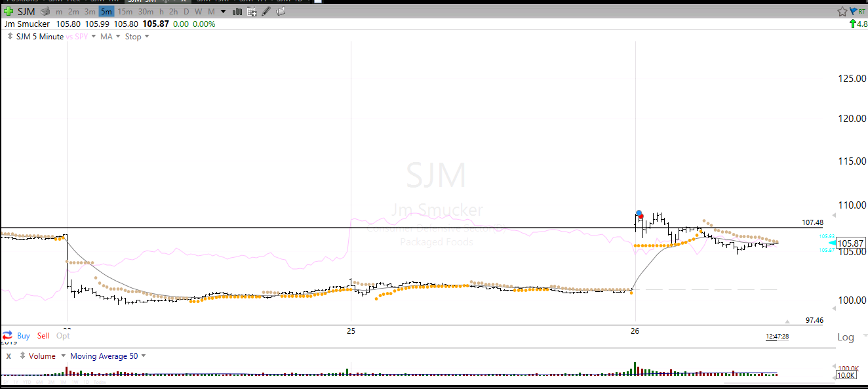Select the highlighted 5m timeframe
Screen dimensions: 868x389
click(x=106, y=12)
